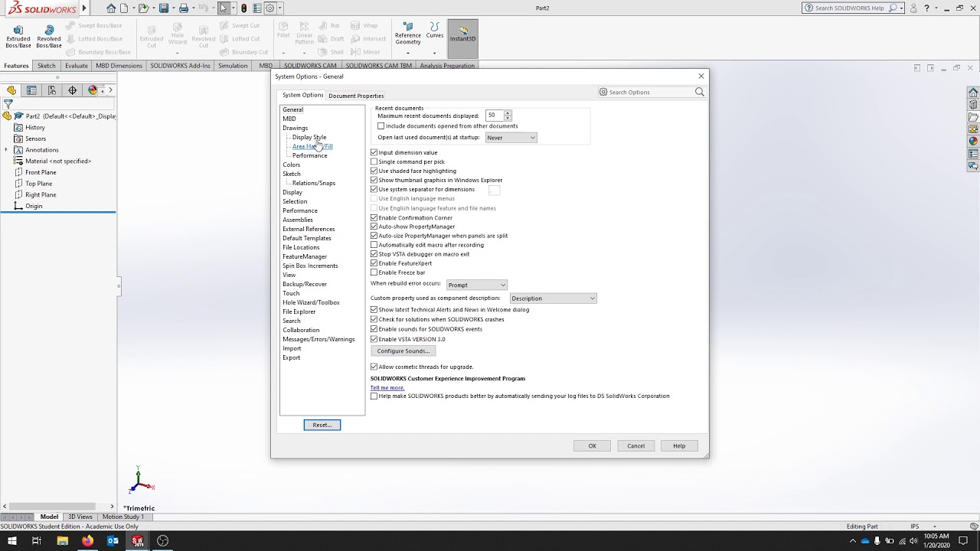Toggle Input dimension value checkbox

pyautogui.click(x=374, y=152)
